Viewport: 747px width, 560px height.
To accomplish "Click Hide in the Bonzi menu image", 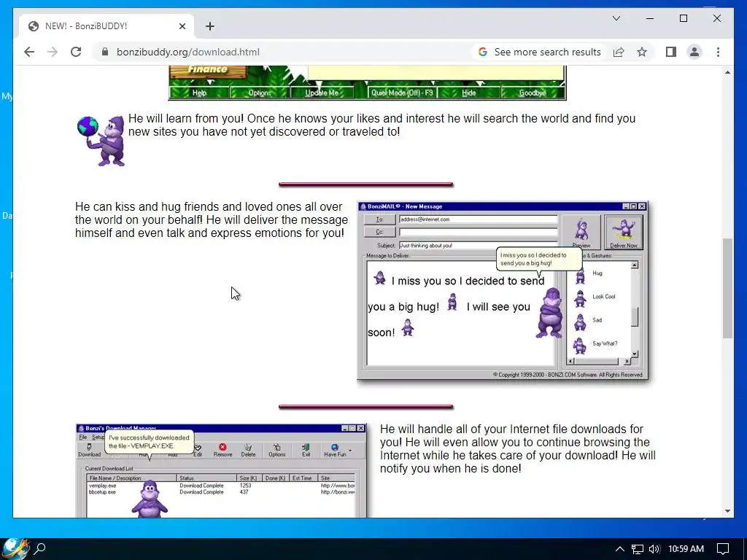I will click(x=469, y=93).
